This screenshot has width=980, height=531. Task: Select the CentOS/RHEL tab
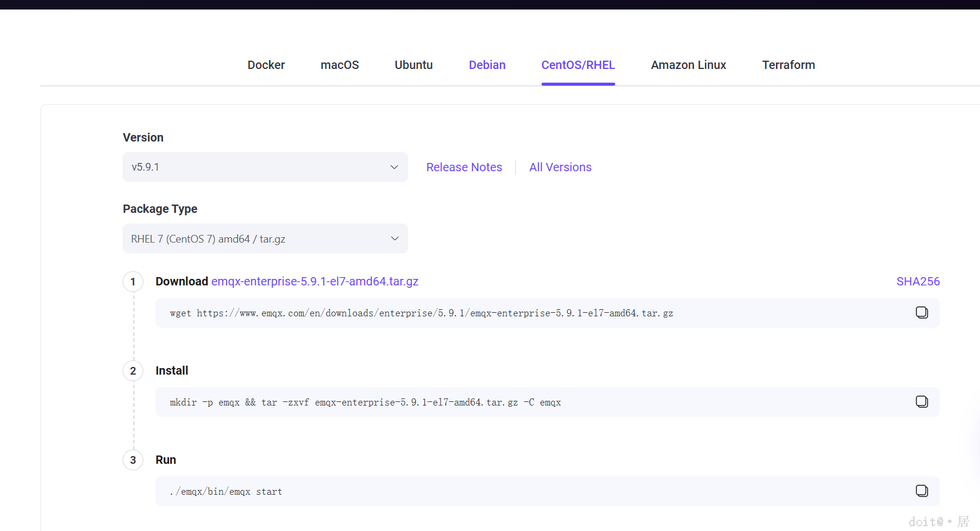pos(578,65)
